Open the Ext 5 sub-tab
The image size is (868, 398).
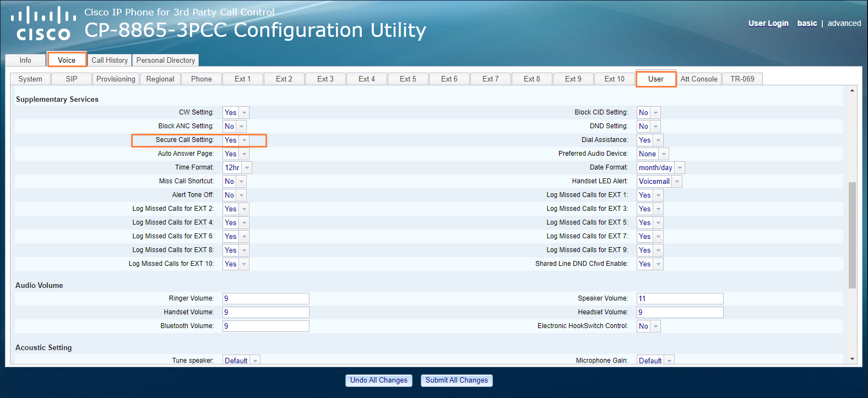tap(408, 79)
